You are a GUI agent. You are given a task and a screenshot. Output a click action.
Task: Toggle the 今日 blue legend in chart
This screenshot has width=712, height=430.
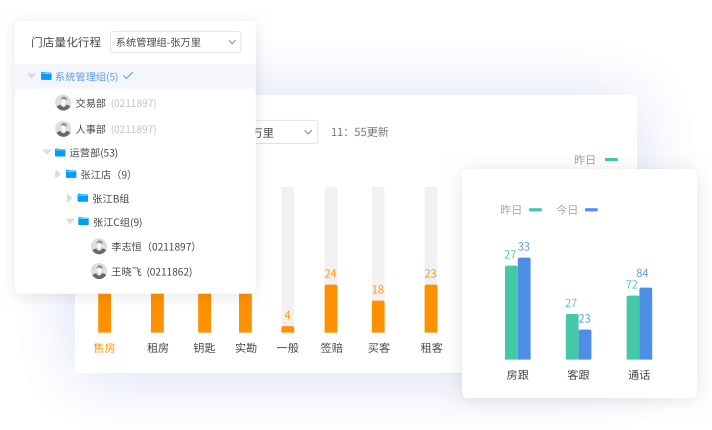pos(577,210)
